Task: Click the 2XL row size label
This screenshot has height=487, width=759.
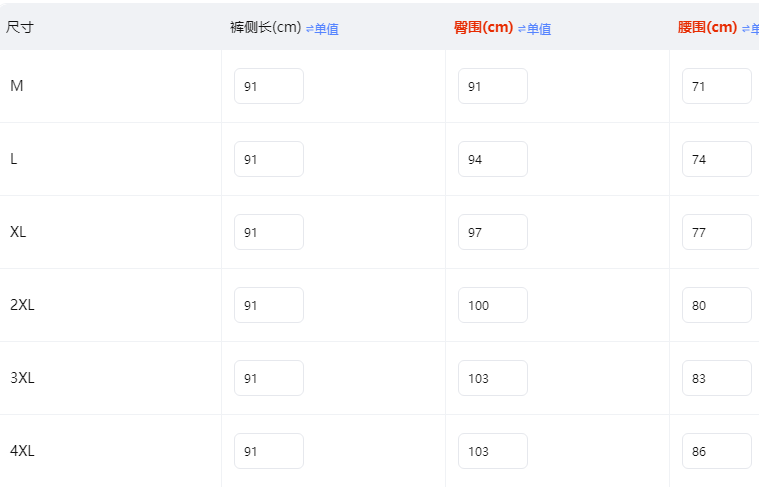Action: (x=22, y=305)
